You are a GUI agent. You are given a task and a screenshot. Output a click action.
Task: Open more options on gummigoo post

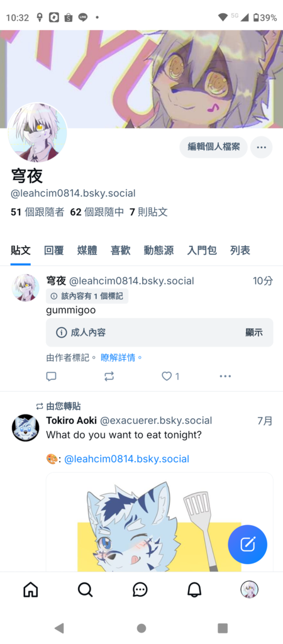225,376
